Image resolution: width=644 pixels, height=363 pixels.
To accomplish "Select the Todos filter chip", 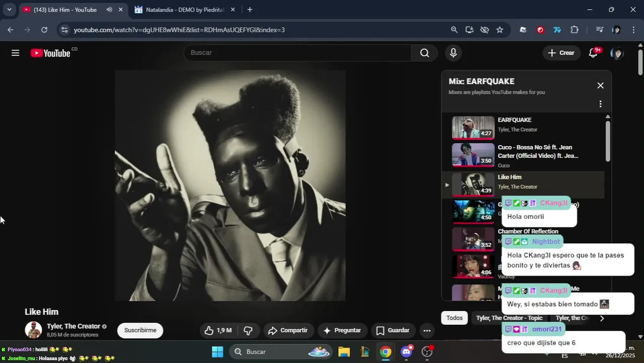I will (455, 318).
